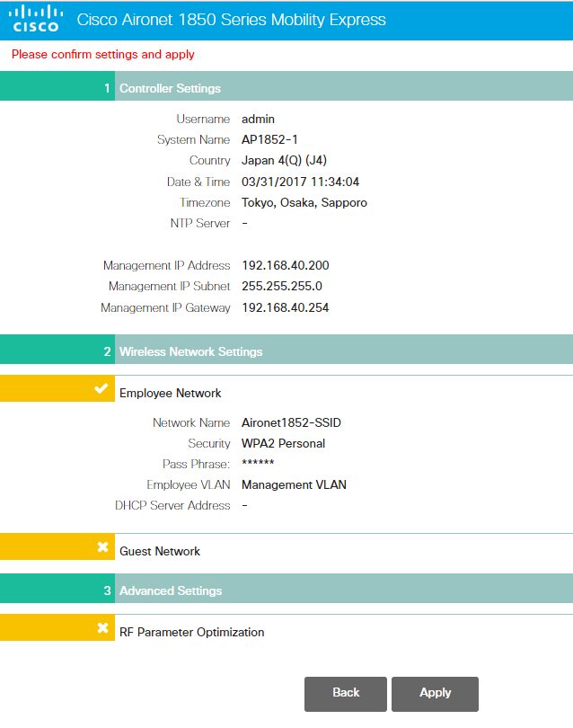Click the Network Name label

pyautogui.click(x=191, y=422)
